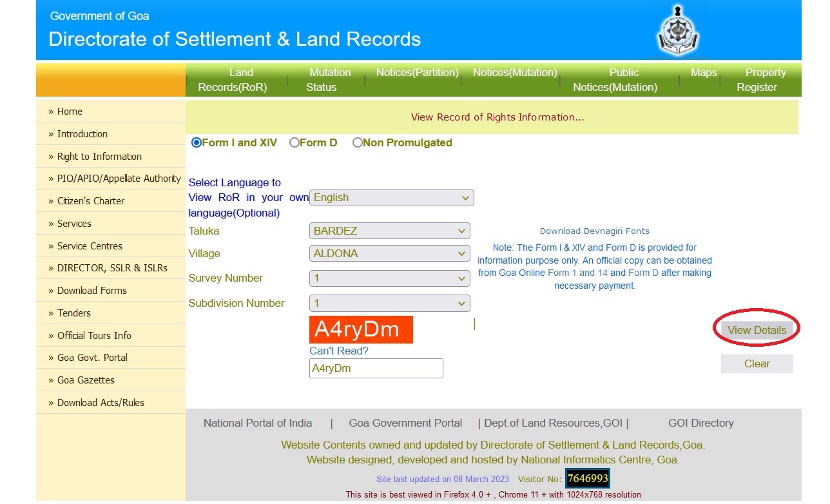
Task: Open the RoR language selection dropdown
Action: (391, 198)
